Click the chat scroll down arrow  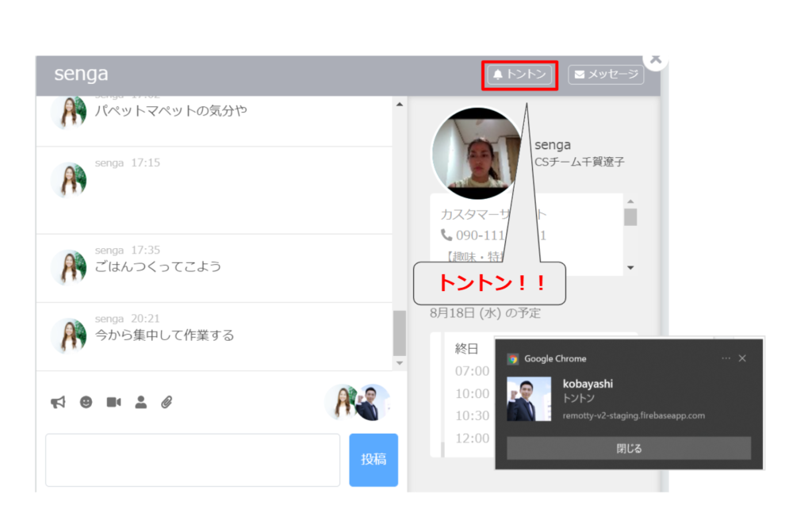point(400,363)
